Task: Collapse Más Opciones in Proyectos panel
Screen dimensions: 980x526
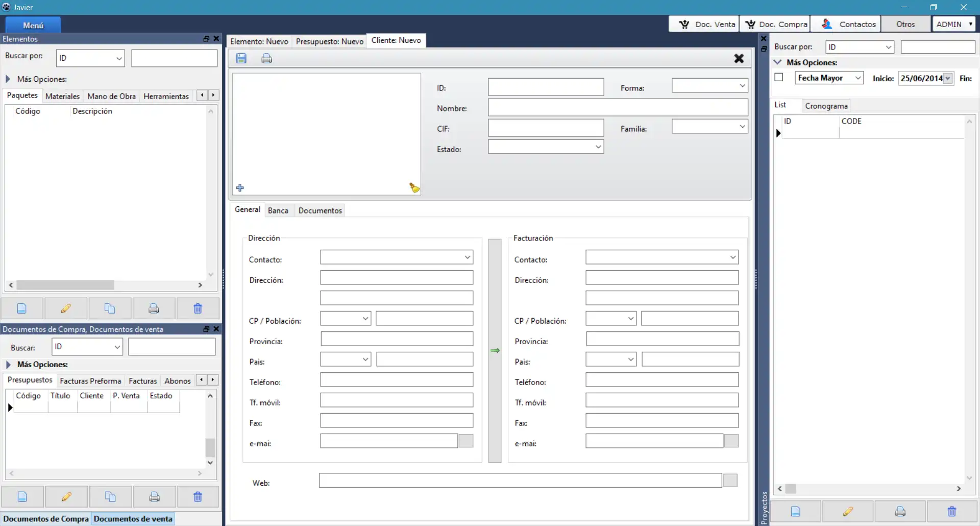Action: point(778,62)
